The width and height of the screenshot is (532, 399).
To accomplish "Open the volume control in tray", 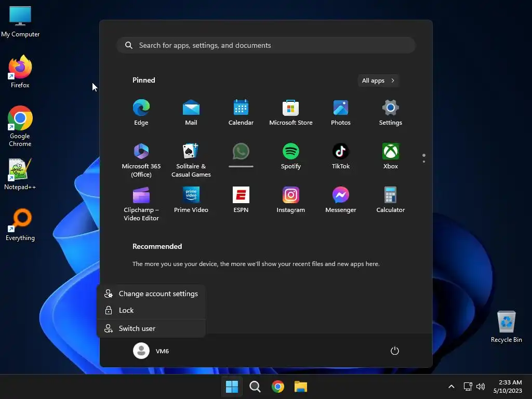I will pyautogui.click(x=481, y=387).
